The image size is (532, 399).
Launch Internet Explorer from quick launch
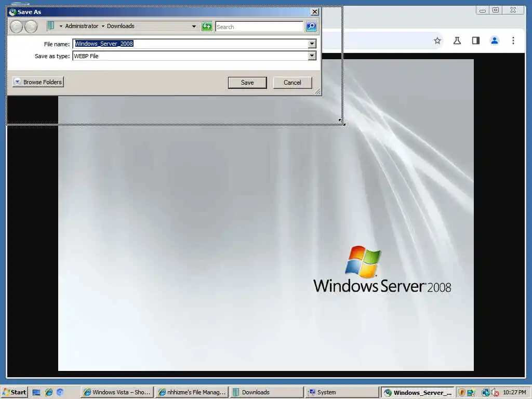(48, 392)
